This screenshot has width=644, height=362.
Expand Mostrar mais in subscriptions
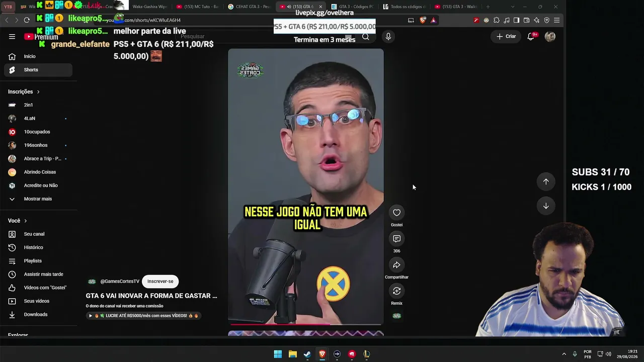click(x=38, y=199)
